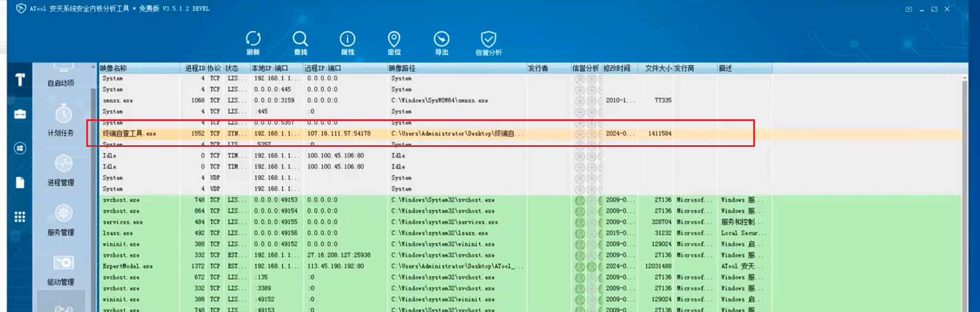Click the green reputation icon in services.exe row

pyautogui.click(x=580, y=222)
